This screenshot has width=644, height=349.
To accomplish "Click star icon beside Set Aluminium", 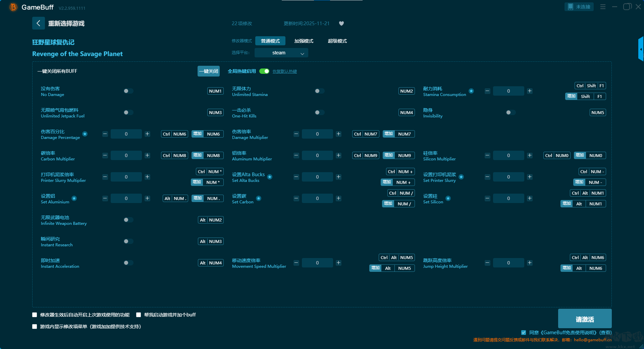I will pos(74,198).
